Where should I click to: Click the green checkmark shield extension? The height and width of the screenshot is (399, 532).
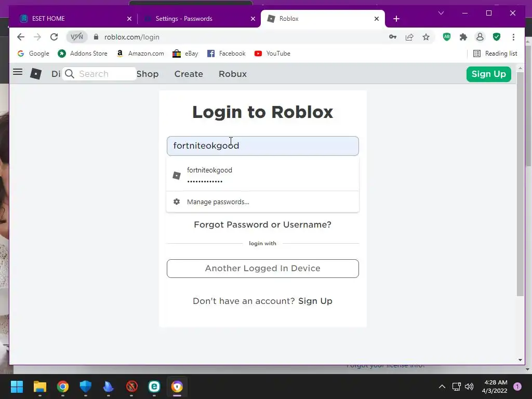click(x=497, y=37)
